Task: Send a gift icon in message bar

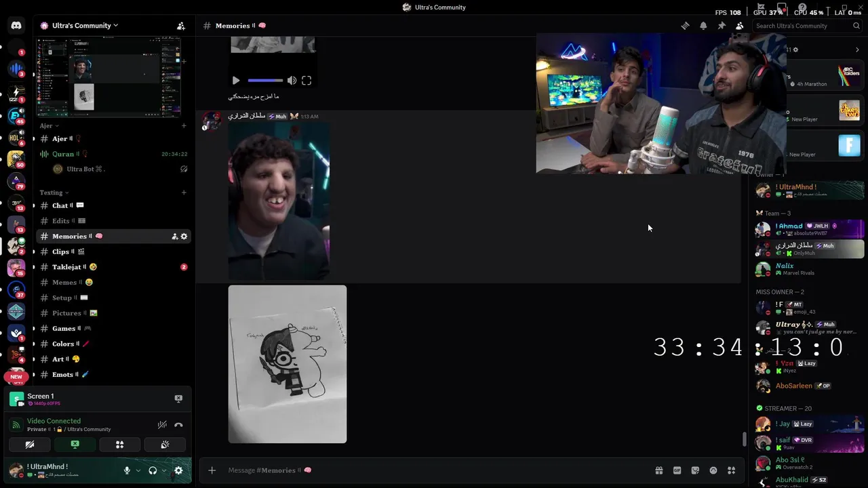Action: coord(658,470)
